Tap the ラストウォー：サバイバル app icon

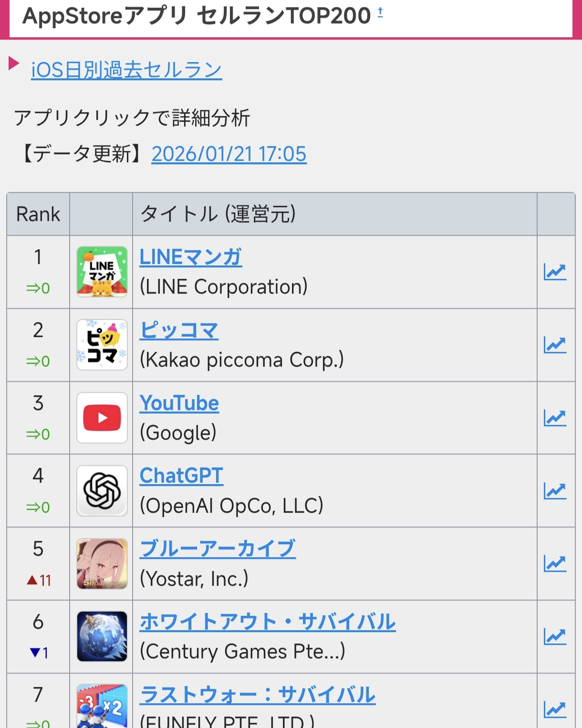click(102, 707)
